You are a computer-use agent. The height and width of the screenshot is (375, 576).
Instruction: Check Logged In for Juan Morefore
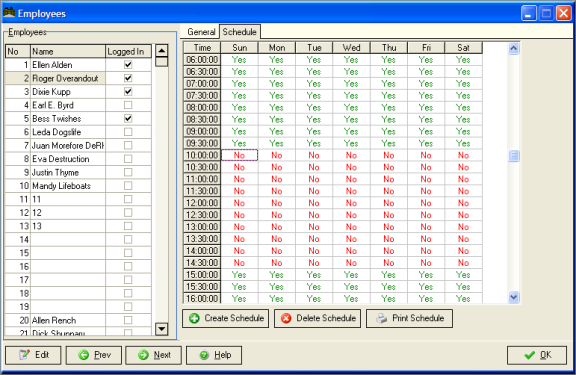click(128, 145)
